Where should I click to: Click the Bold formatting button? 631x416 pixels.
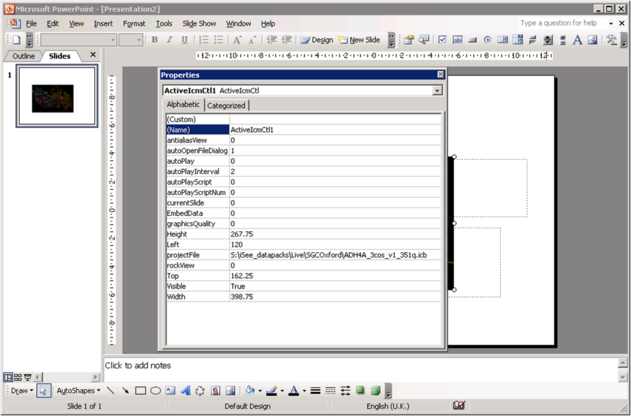155,40
